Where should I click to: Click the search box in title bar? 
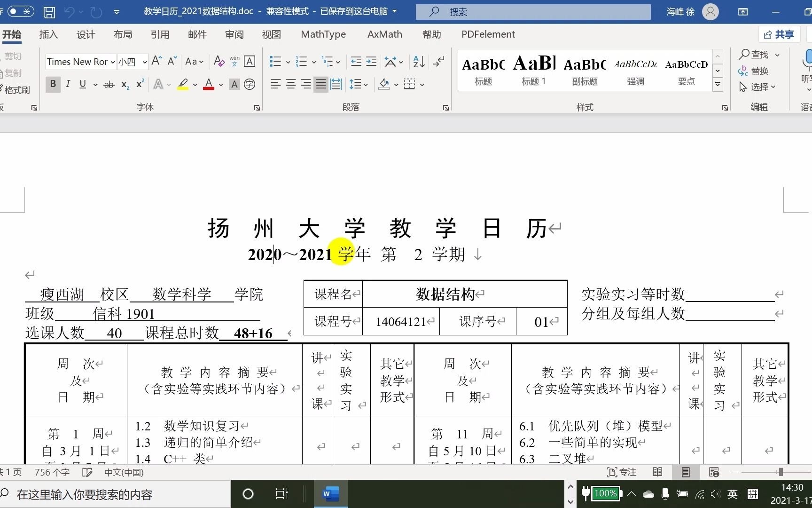point(533,12)
